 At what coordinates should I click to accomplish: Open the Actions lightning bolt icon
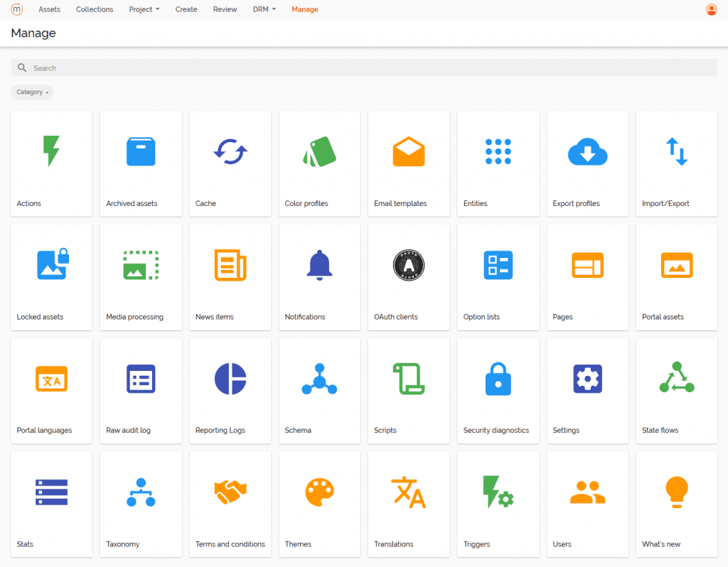click(x=51, y=151)
